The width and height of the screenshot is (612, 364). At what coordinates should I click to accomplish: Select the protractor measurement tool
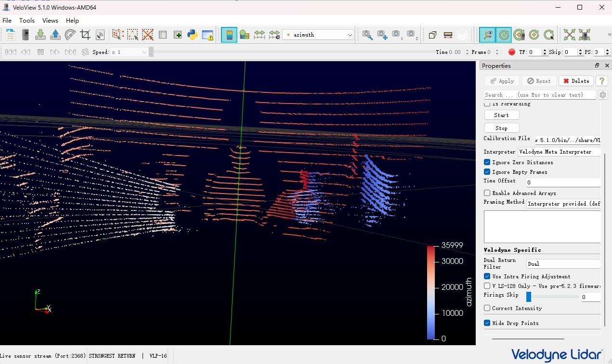[70, 35]
